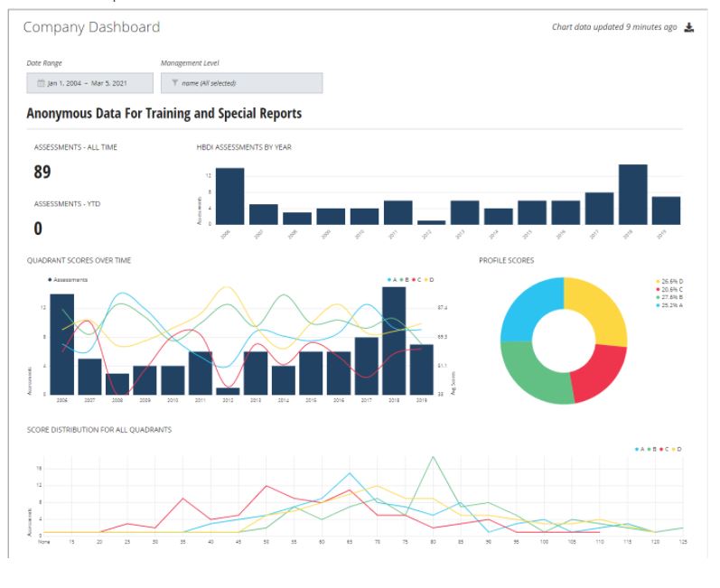Click the 2006 bar in HBDI Assessments By Year

click(229, 196)
